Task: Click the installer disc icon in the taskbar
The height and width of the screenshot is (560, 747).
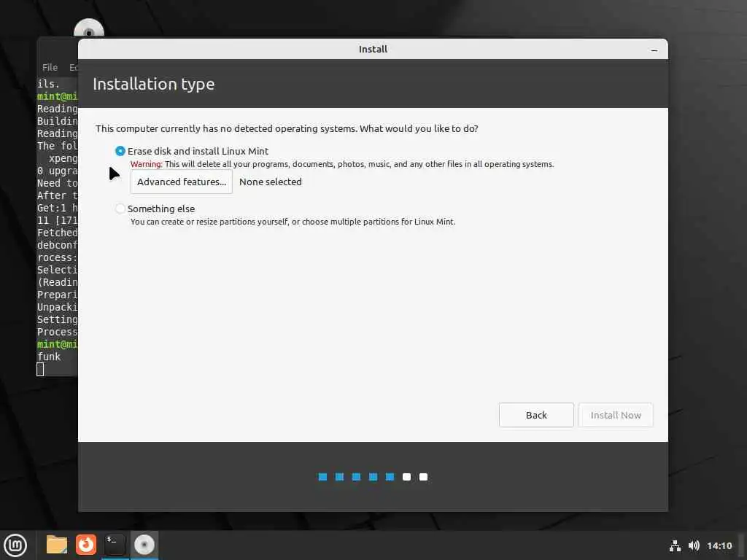Action: [x=144, y=545]
